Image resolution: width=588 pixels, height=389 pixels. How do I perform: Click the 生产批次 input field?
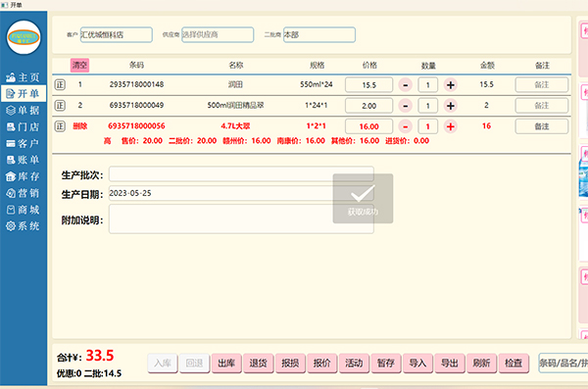click(241, 174)
